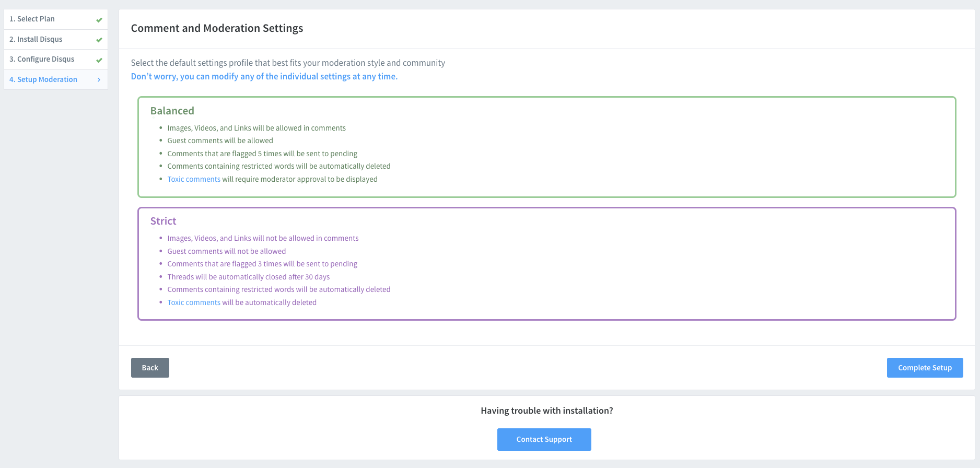
Task: Click the Having trouble with installation heading
Action: pos(546,411)
